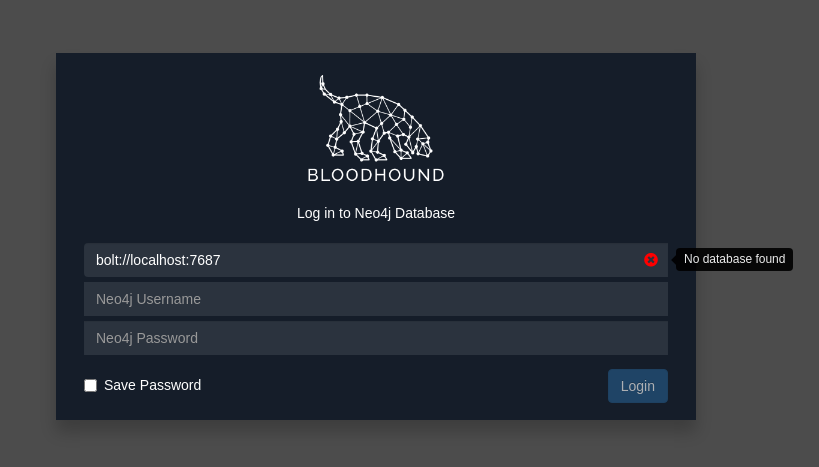819x467 pixels.
Task: Click the dog's raised tail in the logo
Action: [x=324, y=88]
